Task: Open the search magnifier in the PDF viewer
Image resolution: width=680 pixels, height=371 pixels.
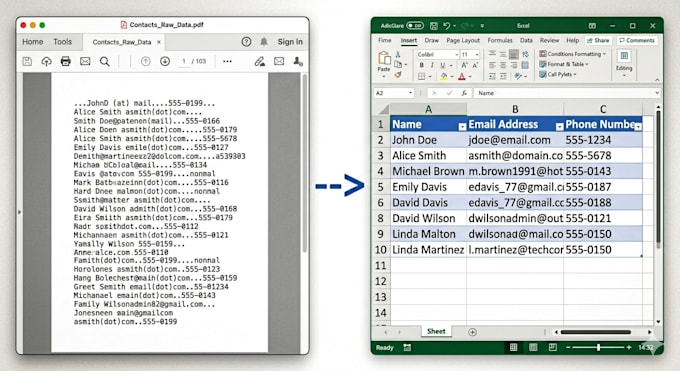Action: pyautogui.click(x=105, y=62)
